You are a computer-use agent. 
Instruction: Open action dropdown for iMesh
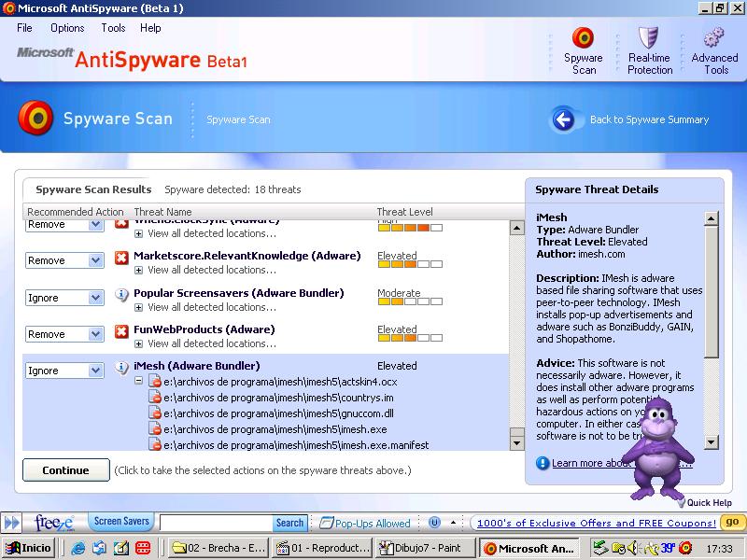coord(96,371)
